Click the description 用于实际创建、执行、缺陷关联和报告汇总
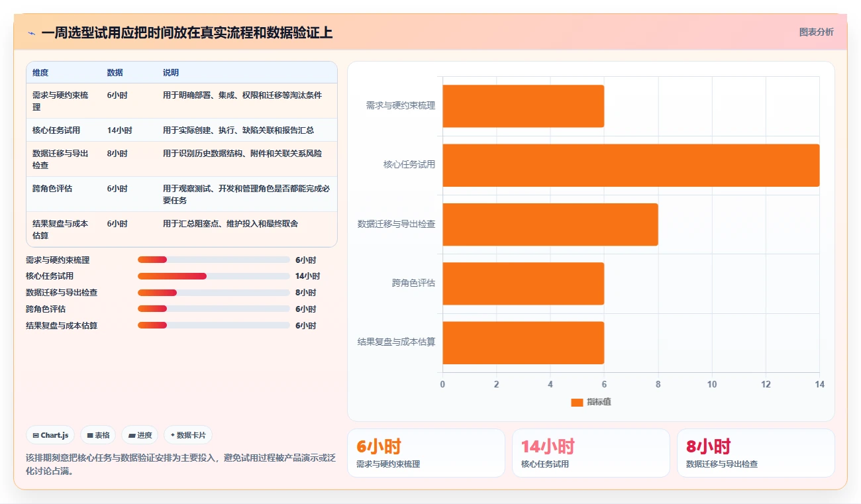The width and height of the screenshot is (861, 504). click(x=238, y=130)
